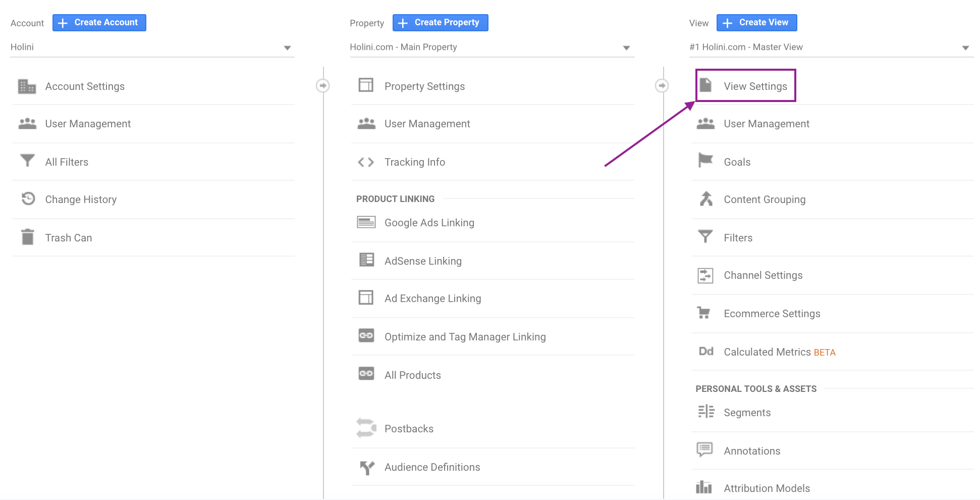Select Ad Exchange Linking
Image resolution: width=980 pixels, height=500 pixels.
433,298
